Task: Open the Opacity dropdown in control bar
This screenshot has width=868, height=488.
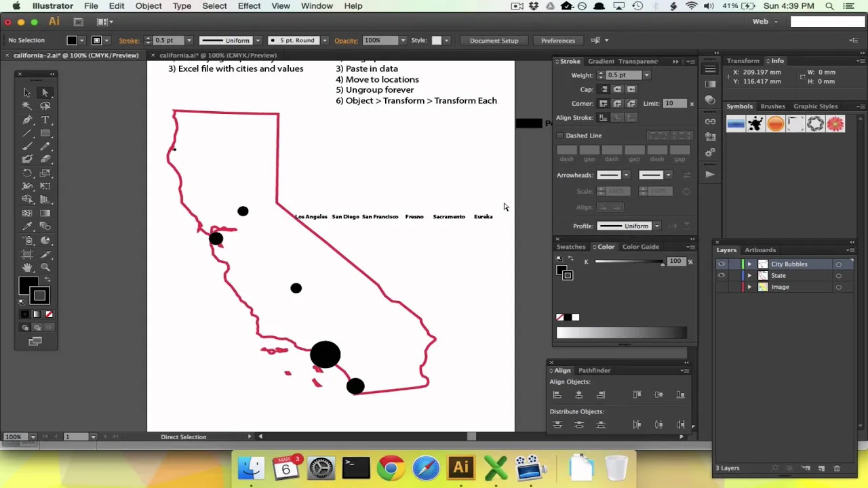Action: [403, 41]
